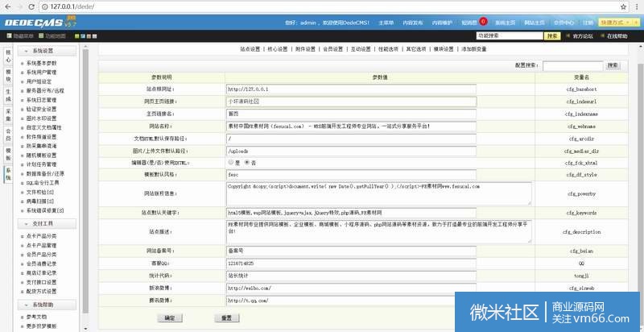Click the site info icon in address bar
644x332 pixels.
pyautogui.click(x=45, y=7)
